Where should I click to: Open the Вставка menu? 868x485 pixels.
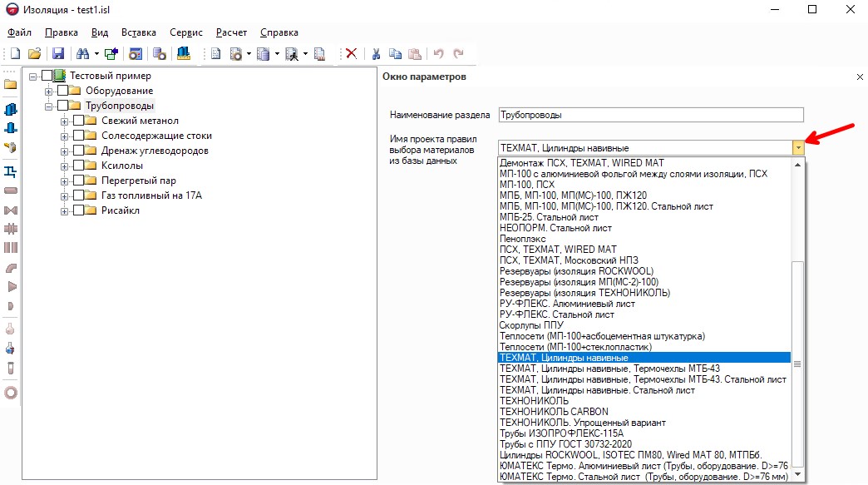(138, 32)
